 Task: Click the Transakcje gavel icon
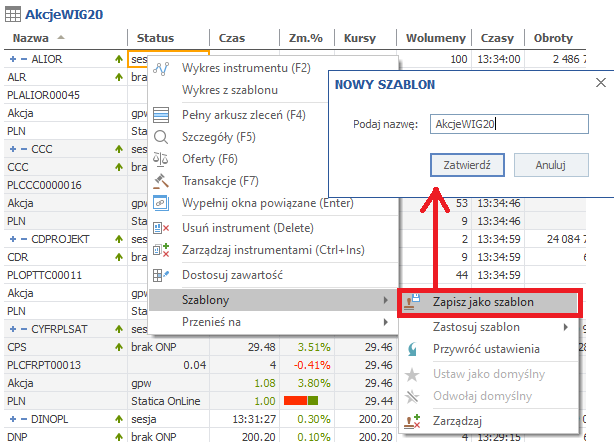(x=161, y=181)
